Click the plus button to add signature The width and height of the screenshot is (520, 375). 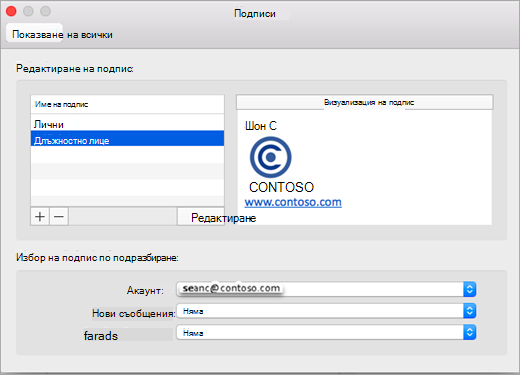point(40,217)
